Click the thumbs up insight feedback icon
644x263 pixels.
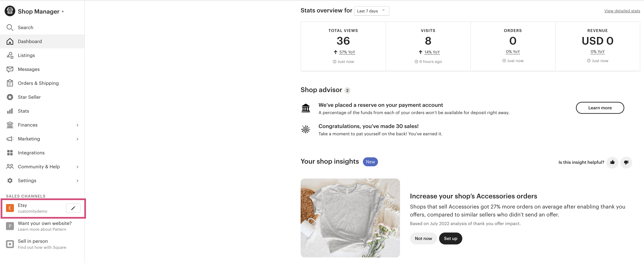pos(612,162)
